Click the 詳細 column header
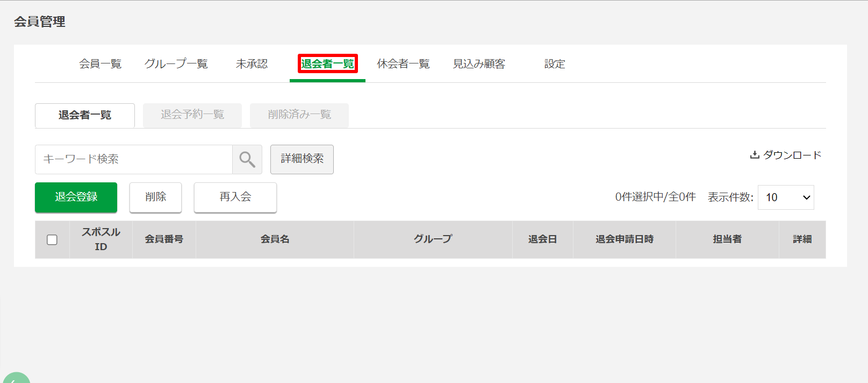Image resolution: width=868 pixels, height=383 pixels. pyautogui.click(x=802, y=239)
